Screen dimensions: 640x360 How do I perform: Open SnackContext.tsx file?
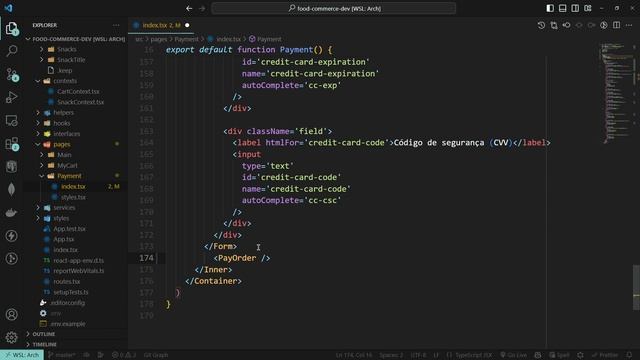(x=80, y=102)
